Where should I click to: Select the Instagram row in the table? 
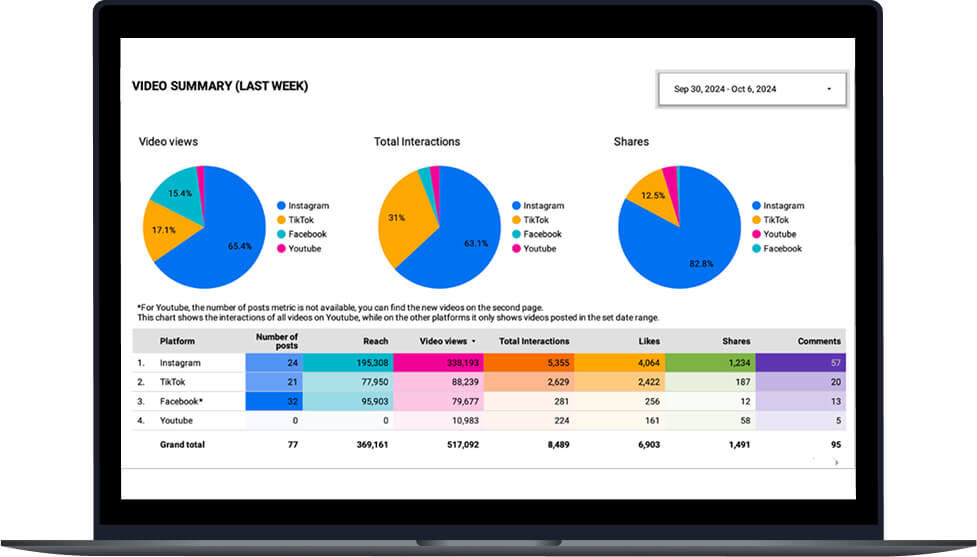tap(180, 363)
